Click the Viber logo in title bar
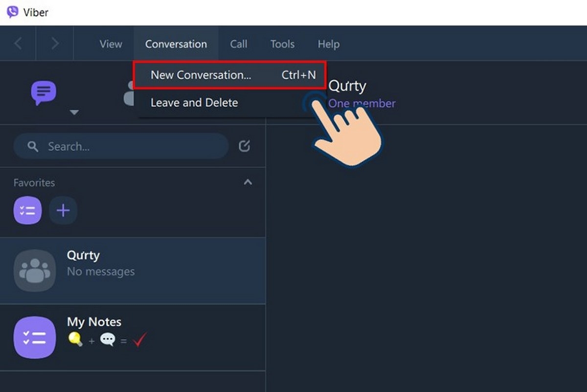587x392 pixels. [13, 12]
